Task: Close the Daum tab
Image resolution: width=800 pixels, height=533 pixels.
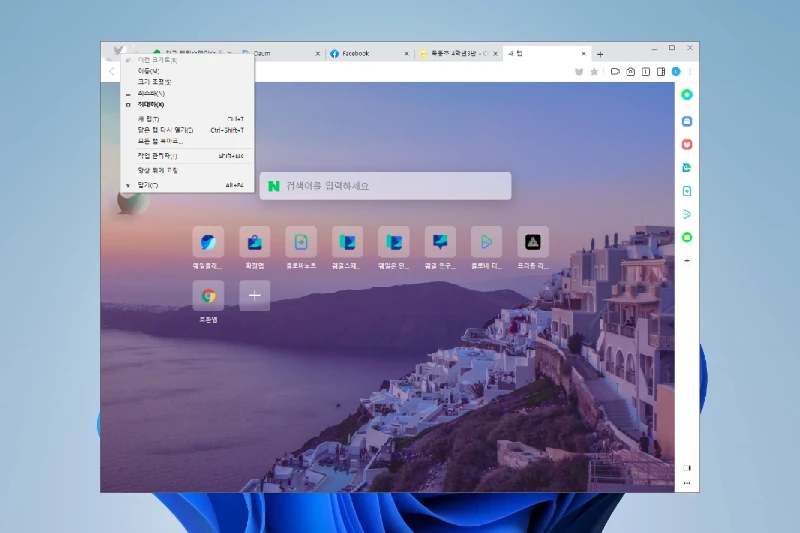Action: (x=318, y=54)
